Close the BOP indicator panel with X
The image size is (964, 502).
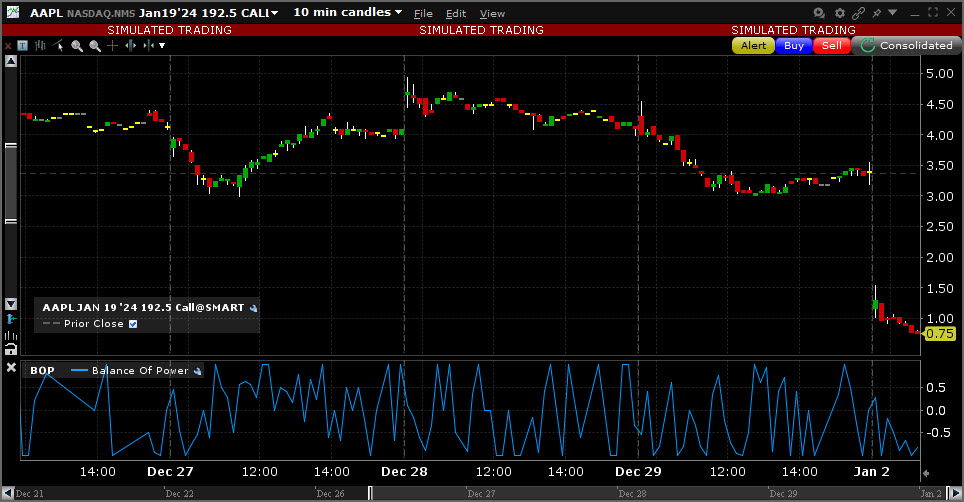(x=11, y=367)
